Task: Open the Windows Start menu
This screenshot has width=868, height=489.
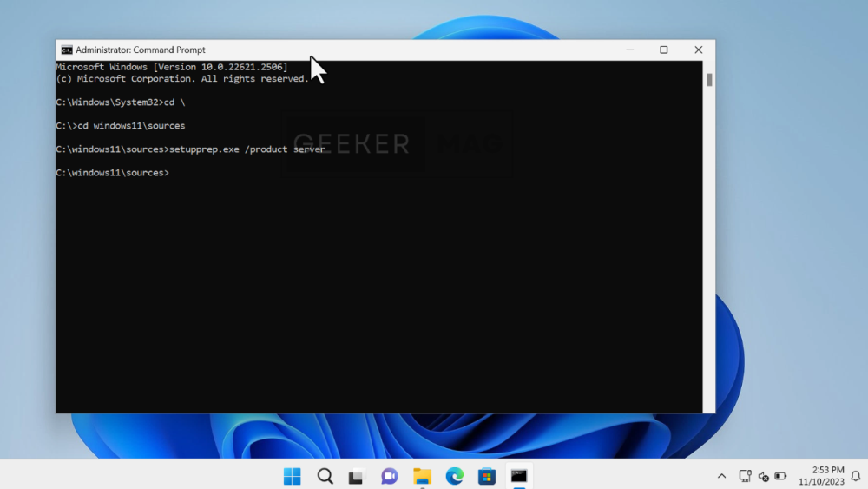Action: (292, 476)
